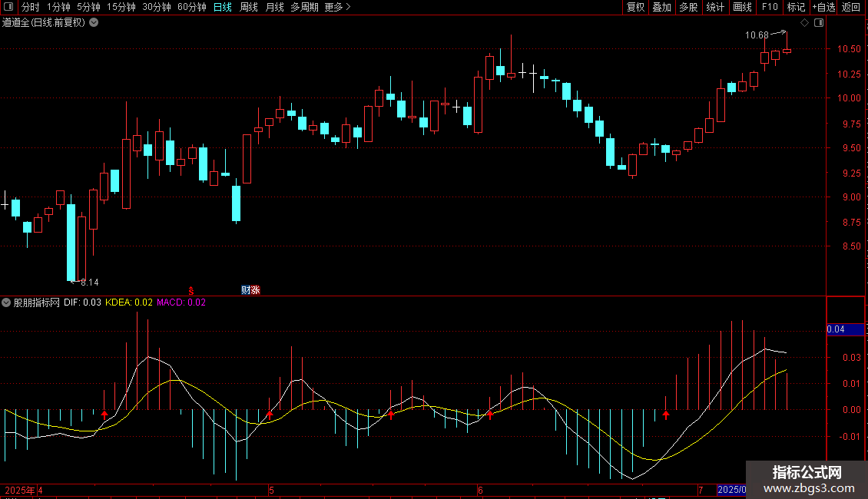Click the highlighted 2025/0 date label
Viewport: 868px width, 499px height.
pyautogui.click(x=731, y=490)
